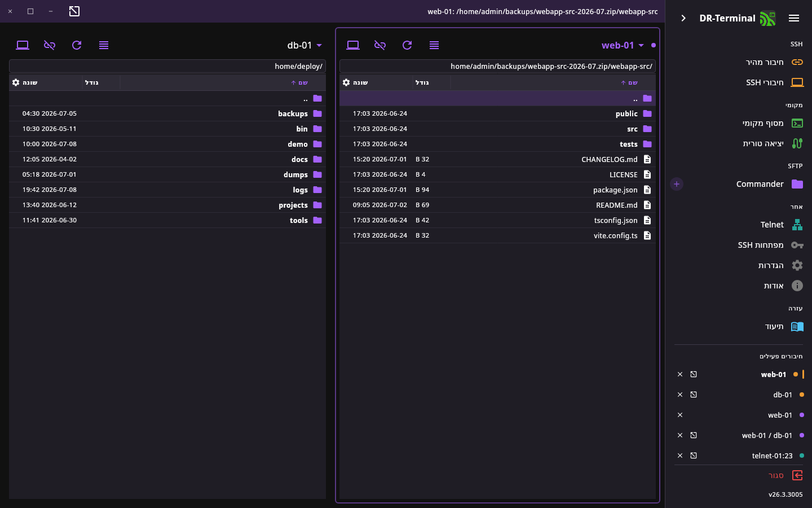The width and height of the screenshot is (812, 508).
Task: Open src folder in web-01 pane
Action: (497, 129)
